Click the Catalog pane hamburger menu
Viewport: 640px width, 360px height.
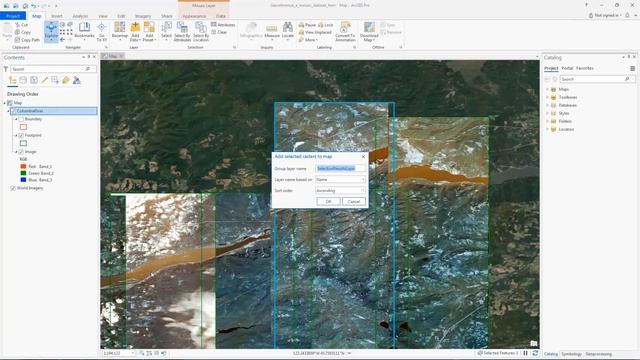[x=632, y=68]
